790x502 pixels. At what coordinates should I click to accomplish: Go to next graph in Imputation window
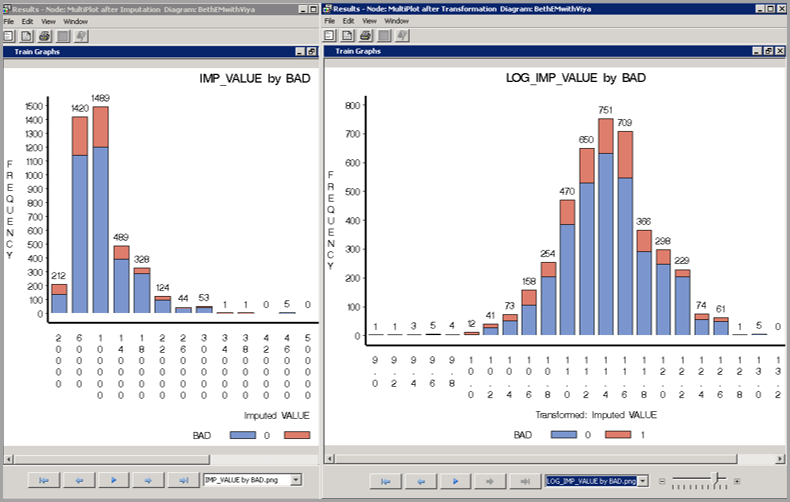click(148, 480)
